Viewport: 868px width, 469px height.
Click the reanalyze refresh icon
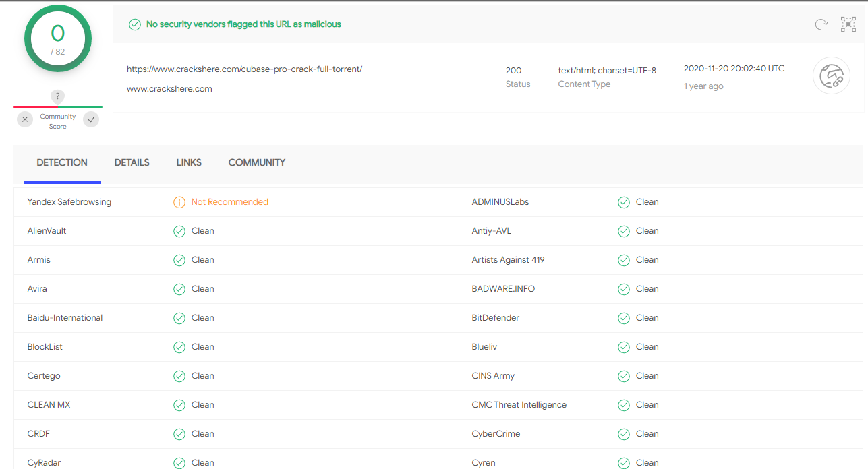tap(821, 24)
